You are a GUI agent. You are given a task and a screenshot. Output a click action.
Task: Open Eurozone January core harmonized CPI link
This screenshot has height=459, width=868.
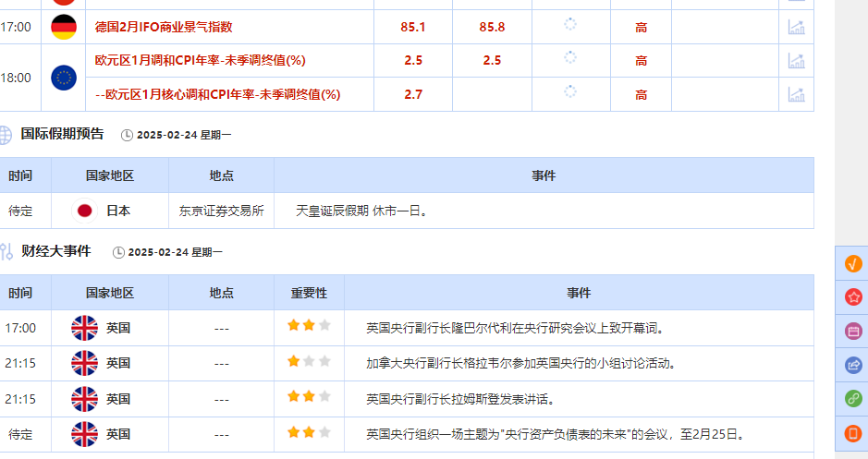(x=217, y=94)
